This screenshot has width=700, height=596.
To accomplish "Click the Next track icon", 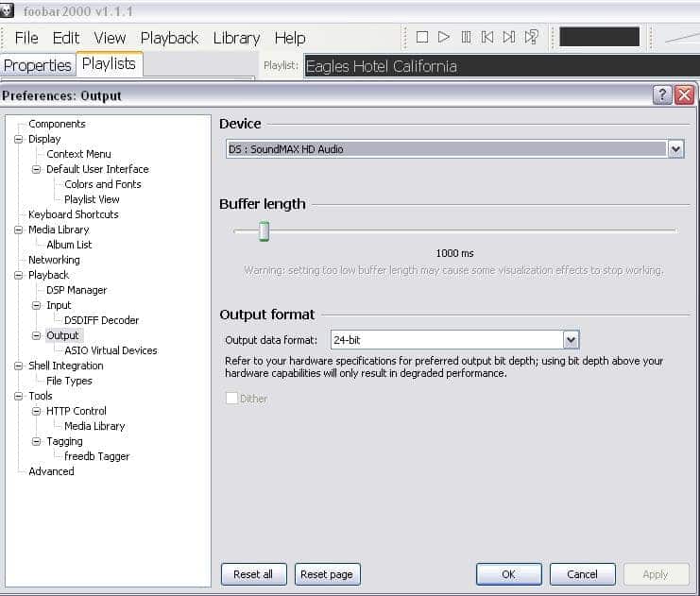I will click(x=509, y=37).
